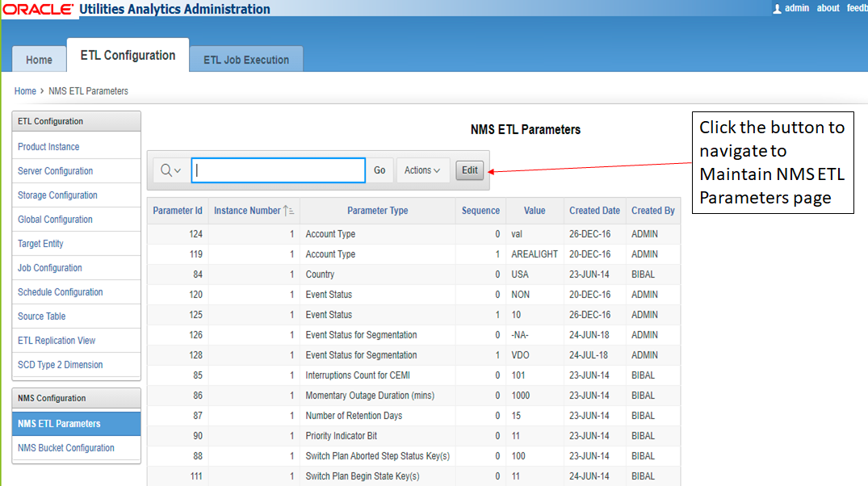Select the ETL Configuration tab

[127, 55]
